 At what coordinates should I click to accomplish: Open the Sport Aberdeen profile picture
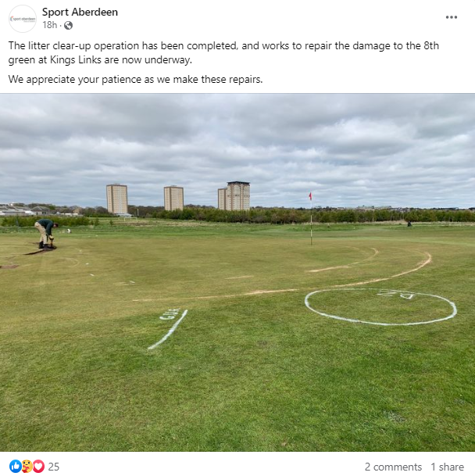(x=23, y=19)
